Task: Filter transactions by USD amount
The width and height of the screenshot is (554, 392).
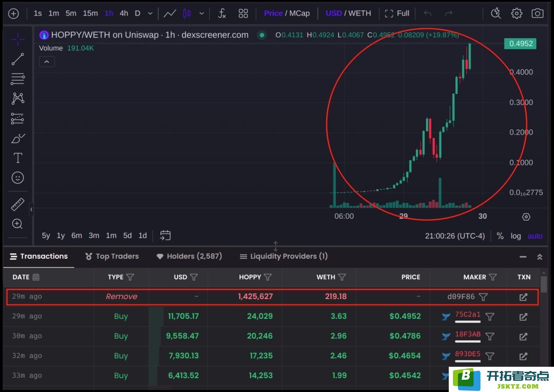Action: tap(194, 277)
